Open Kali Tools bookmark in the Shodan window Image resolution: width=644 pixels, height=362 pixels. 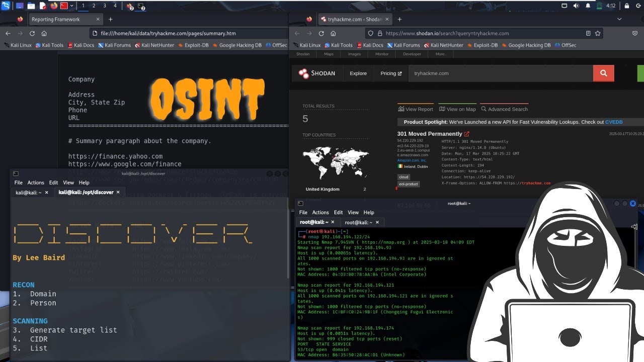click(338, 45)
